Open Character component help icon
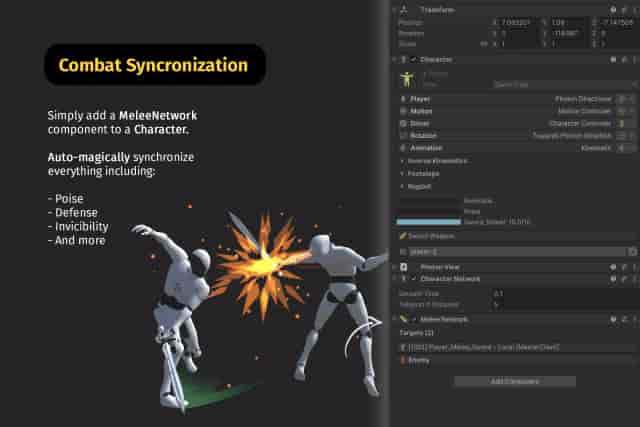This screenshot has height=427, width=640. click(611, 59)
